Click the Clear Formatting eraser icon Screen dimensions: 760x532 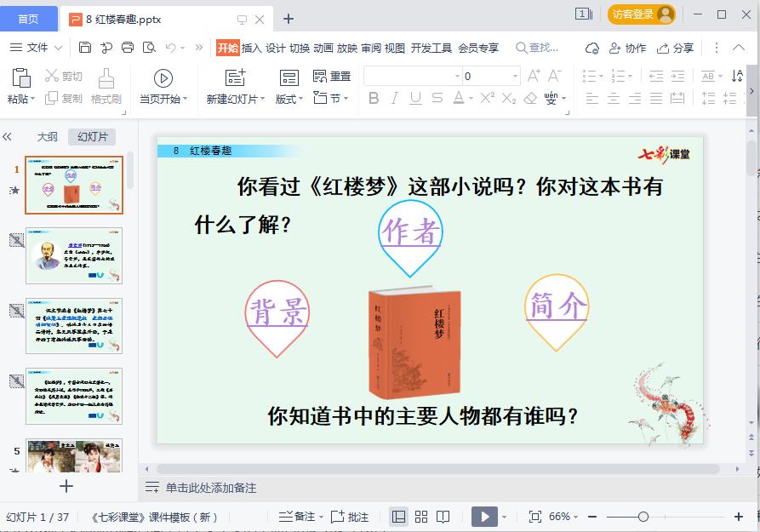coord(530,99)
